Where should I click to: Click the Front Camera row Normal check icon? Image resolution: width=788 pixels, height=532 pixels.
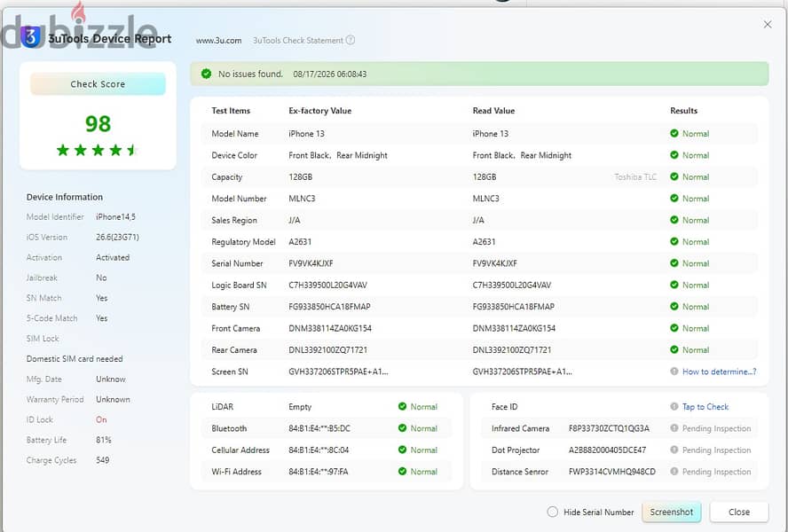coord(674,327)
